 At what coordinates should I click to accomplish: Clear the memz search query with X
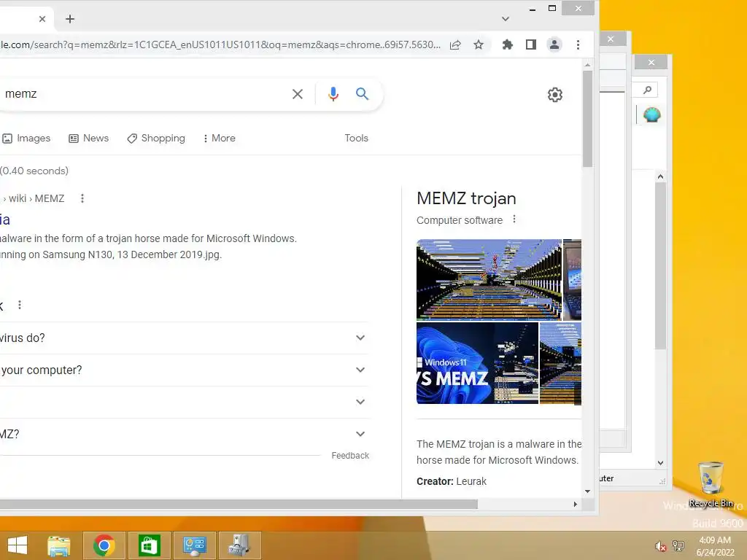tap(298, 94)
